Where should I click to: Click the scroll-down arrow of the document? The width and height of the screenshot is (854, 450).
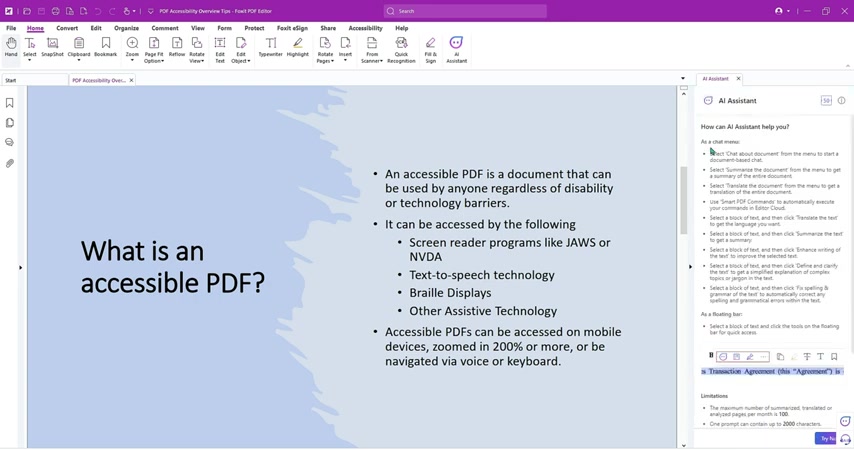click(x=684, y=445)
